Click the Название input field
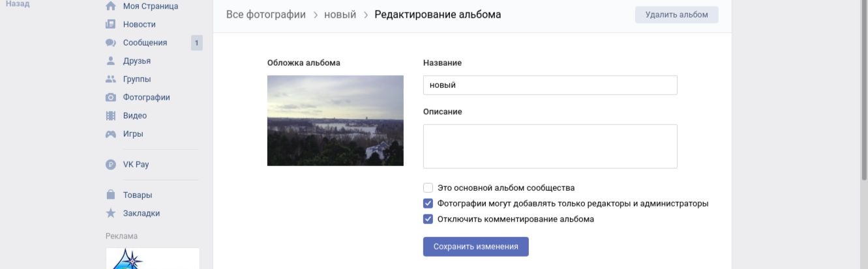This screenshot has width=868, height=269. tap(550, 85)
